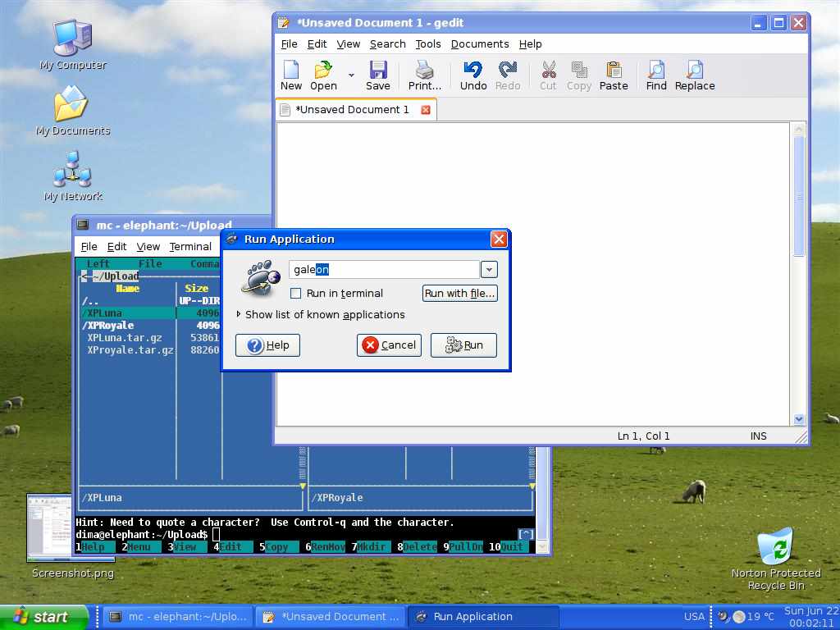840x630 pixels.
Task: Click the 8Delete function key in mc
Action: click(x=416, y=547)
